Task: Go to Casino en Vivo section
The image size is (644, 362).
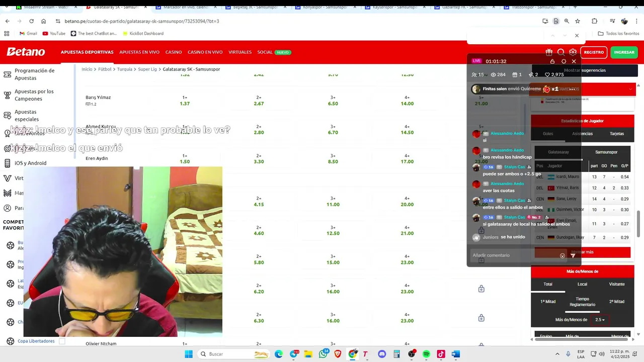Action: pos(205,52)
